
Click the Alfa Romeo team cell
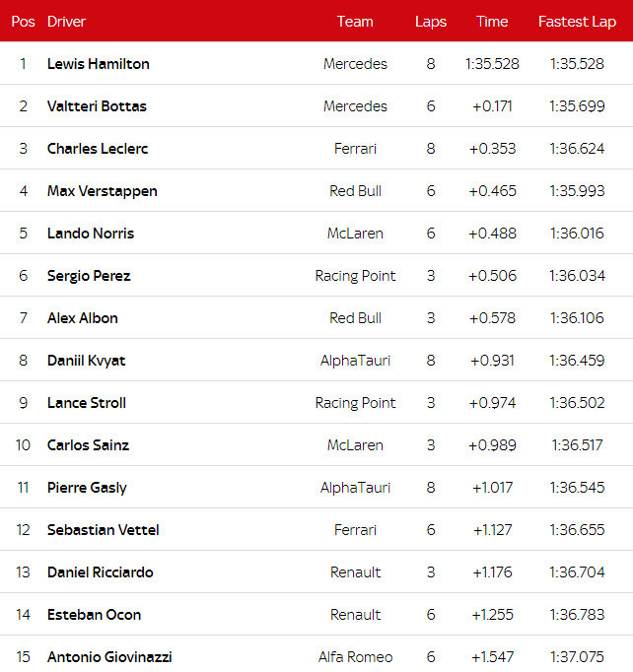click(x=355, y=657)
